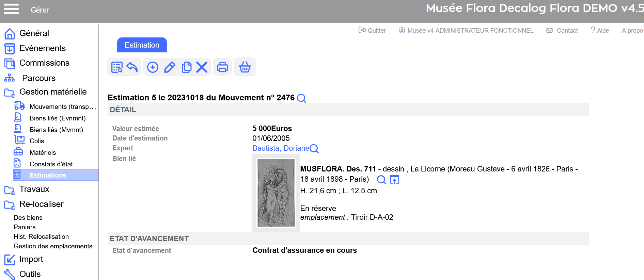Viewport: 644px width, 280px height.
Task: Click the back arrow toolbar icon
Action: point(132,67)
